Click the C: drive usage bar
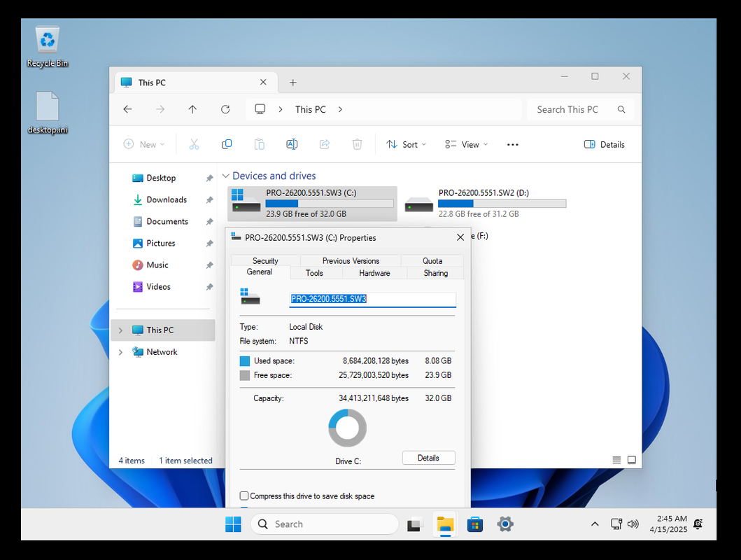This screenshot has height=560, width=741. (330, 204)
